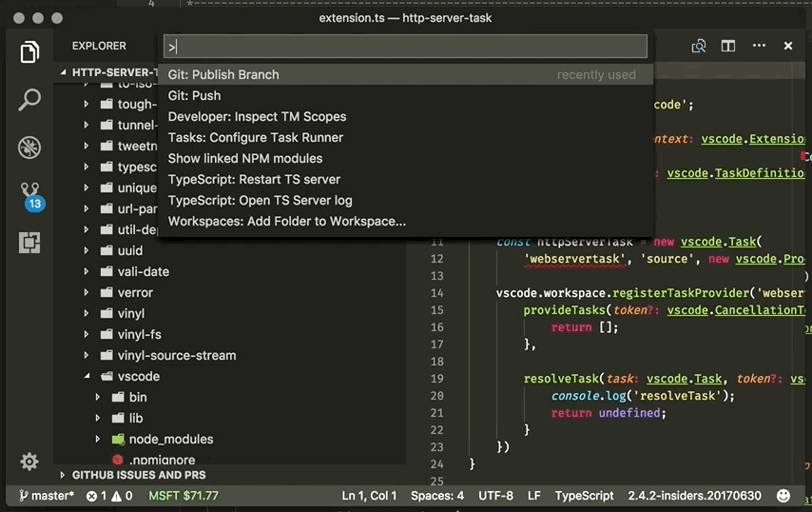The image size is (812, 512).
Task: Select Developer: Inspect TM Scopes
Action: [405, 117]
